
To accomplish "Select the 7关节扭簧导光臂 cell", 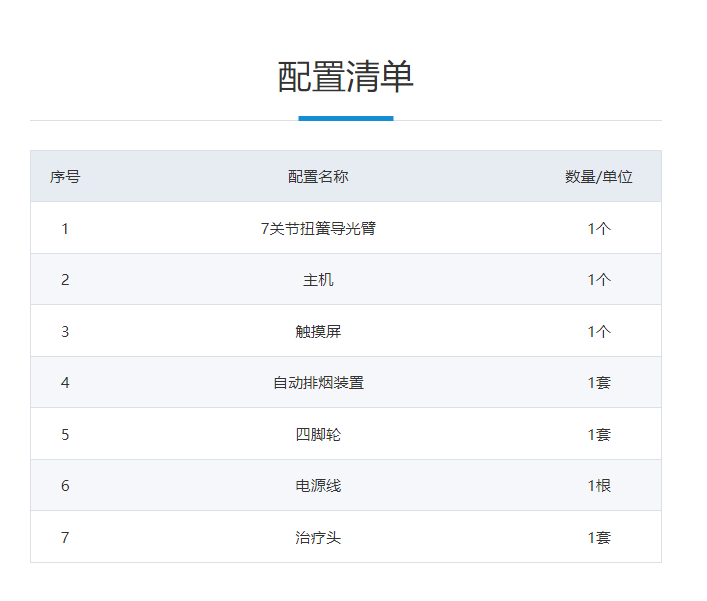I will point(318,228).
